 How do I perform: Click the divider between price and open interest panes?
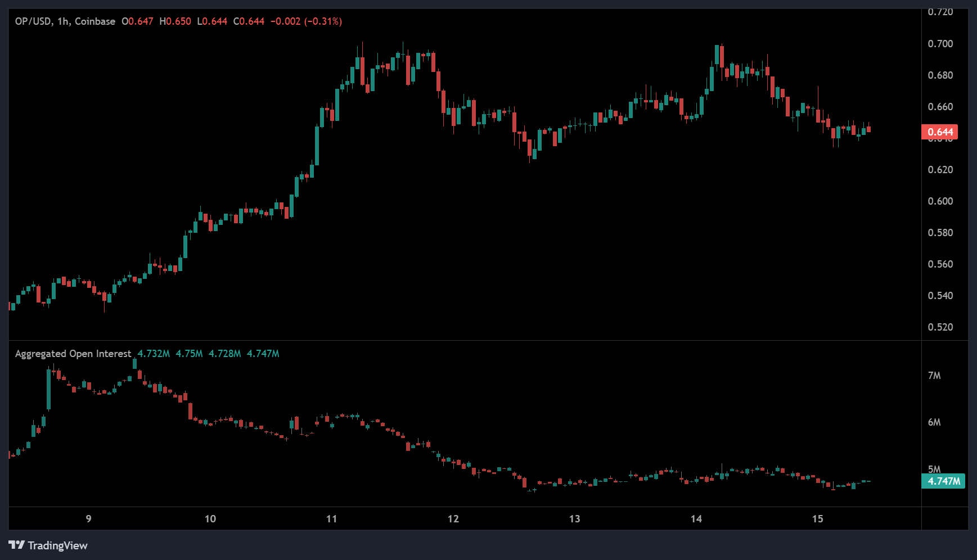point(465,340)
